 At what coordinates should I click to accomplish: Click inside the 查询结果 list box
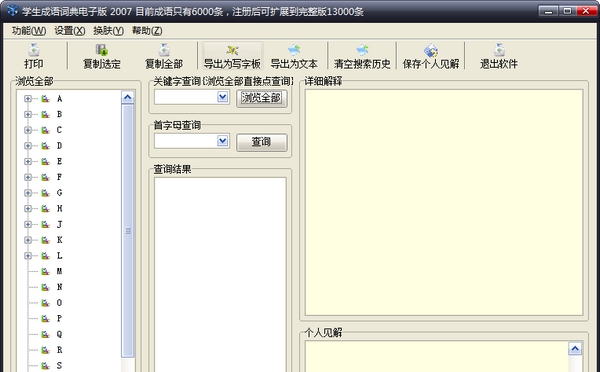220,274
